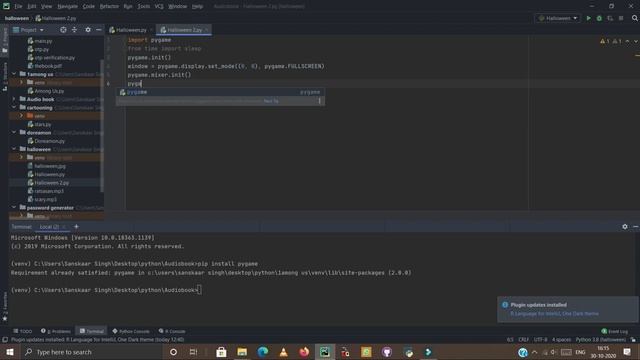Open Windows notification center icon
Screen dimensions: 640x360
tap(627, 352)
